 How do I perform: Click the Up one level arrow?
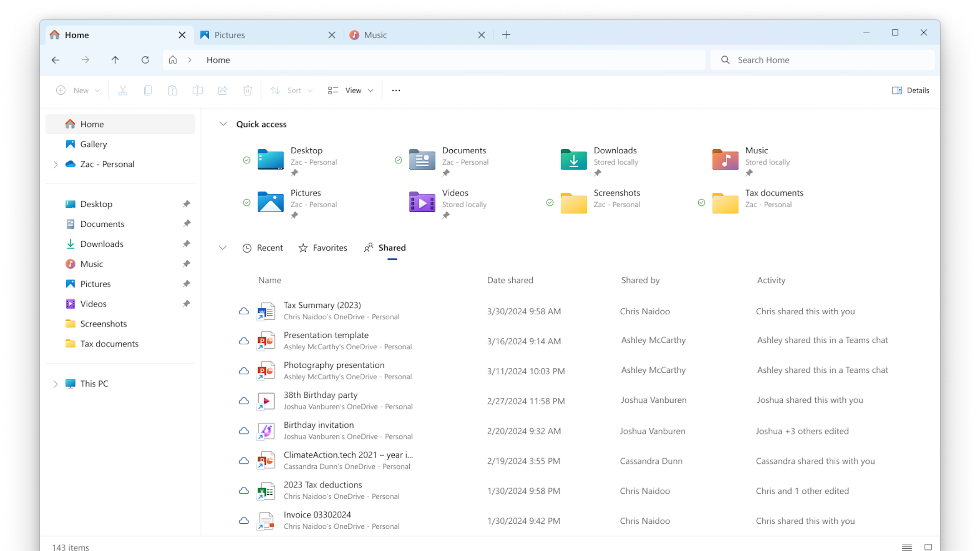point(115,60)
